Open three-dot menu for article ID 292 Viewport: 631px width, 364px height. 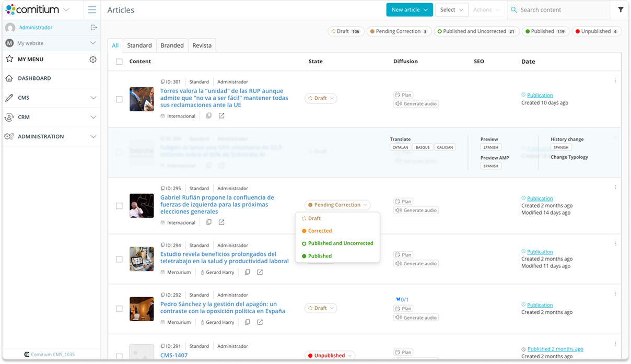tap(615, 293)
